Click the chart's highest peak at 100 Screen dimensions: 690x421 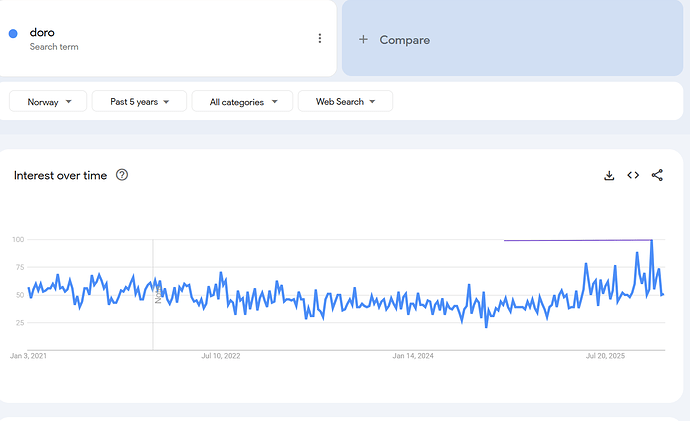652,241
